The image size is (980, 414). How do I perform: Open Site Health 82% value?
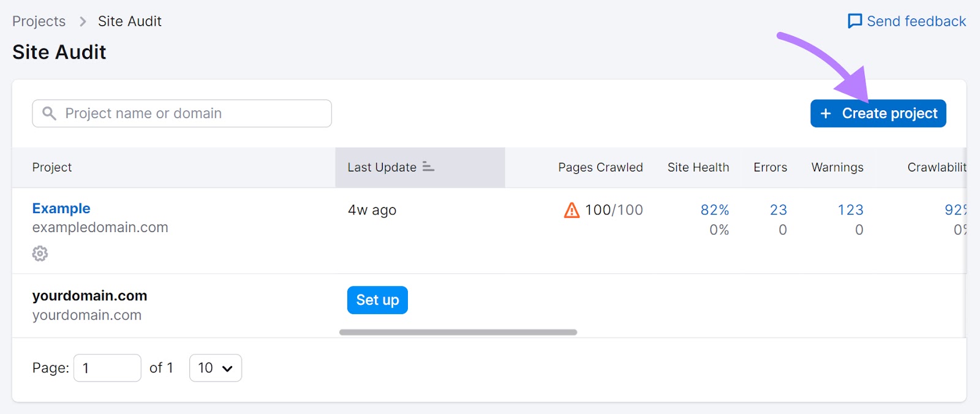(x=715, y=210)
